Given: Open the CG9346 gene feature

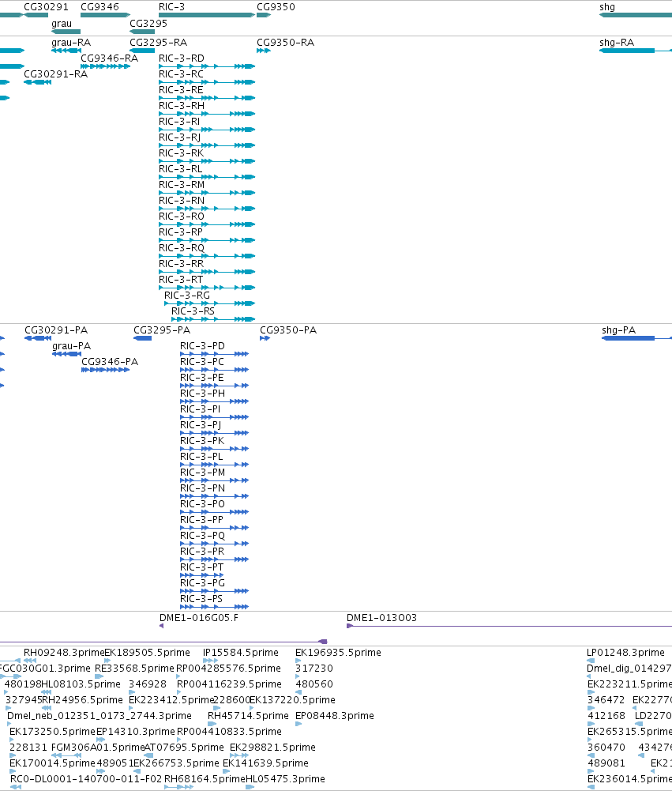Looking at the screenshot, I should [105, 15].
